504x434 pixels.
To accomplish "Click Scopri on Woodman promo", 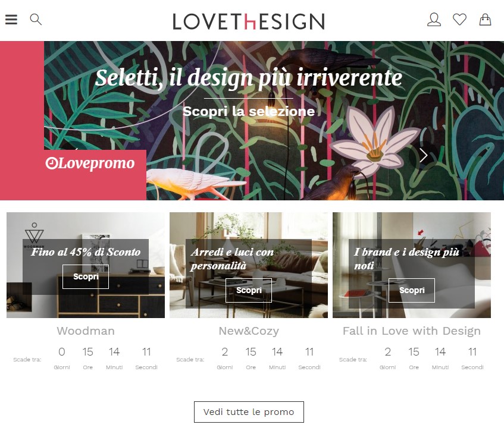I will [x=86, y=276].
